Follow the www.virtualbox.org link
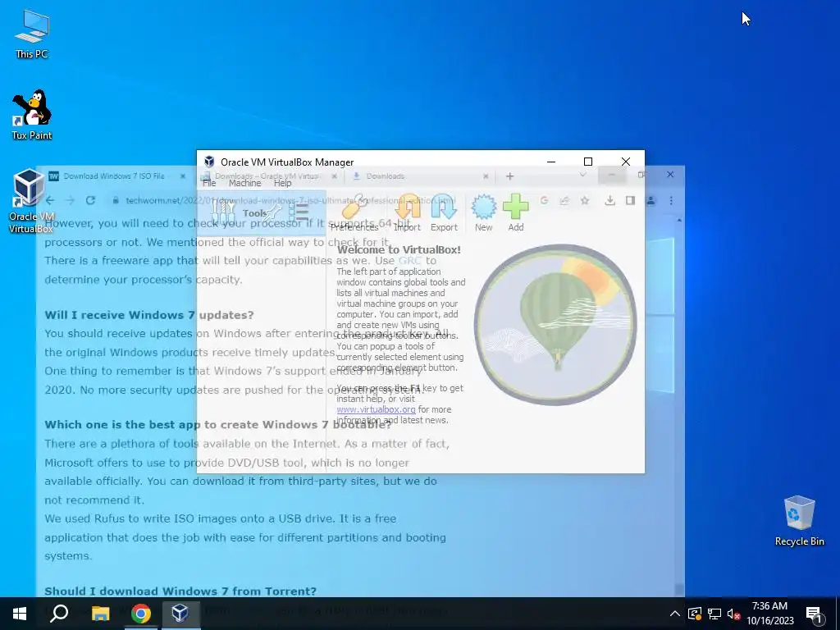 tap(376, 409)
